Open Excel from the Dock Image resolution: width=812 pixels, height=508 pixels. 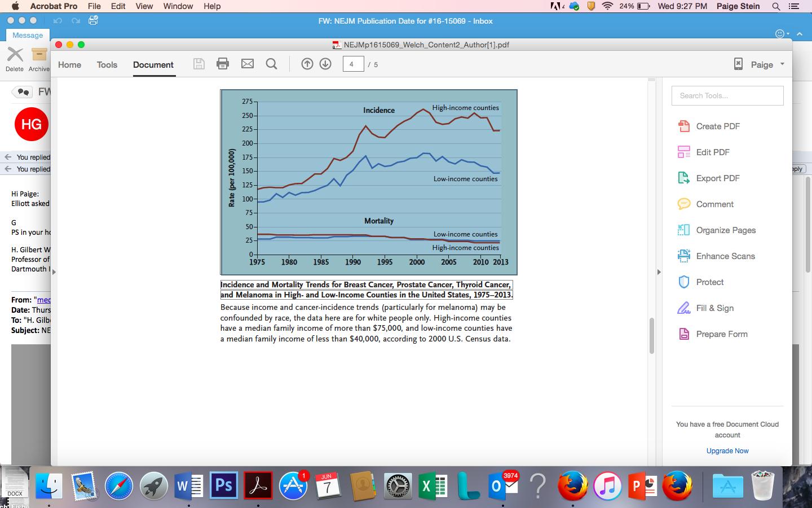433,484
